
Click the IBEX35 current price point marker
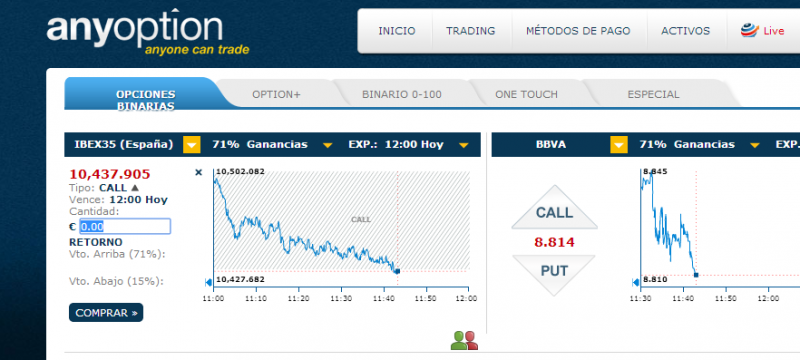pos(397,271)
